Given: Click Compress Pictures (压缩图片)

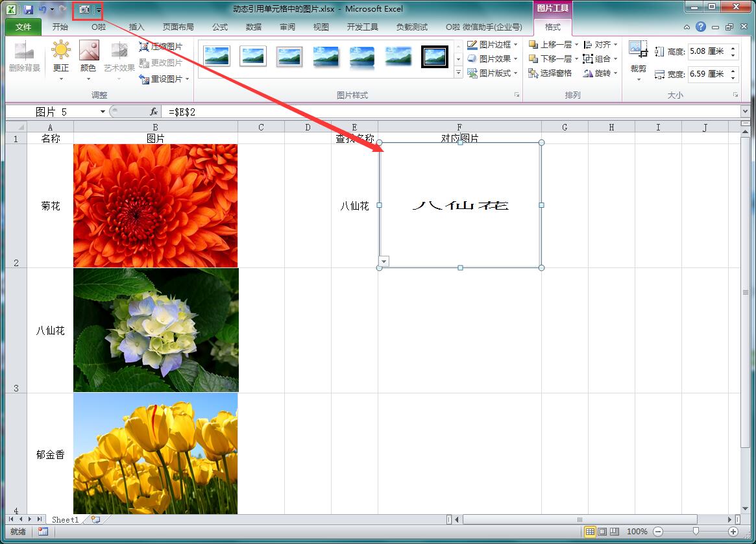Looking at the screenshot, I should (161, 46).
